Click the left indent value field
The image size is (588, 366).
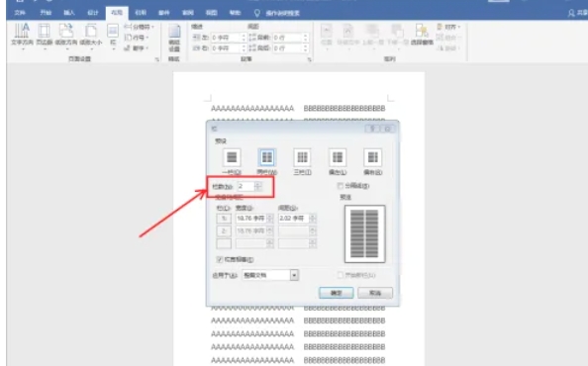229,38
